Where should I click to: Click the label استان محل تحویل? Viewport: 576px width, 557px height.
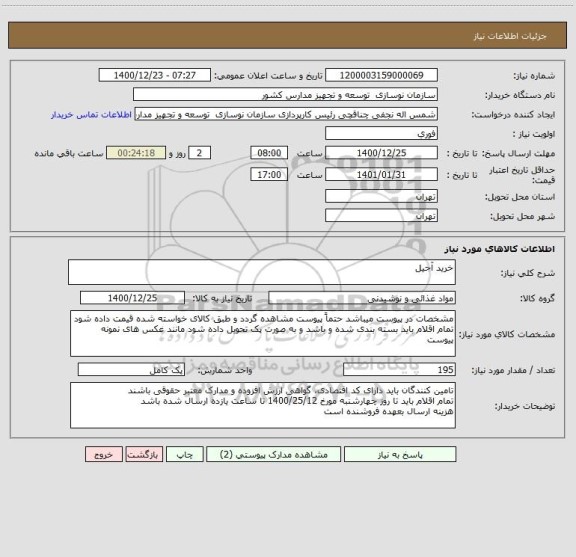(x=520, y=197)
